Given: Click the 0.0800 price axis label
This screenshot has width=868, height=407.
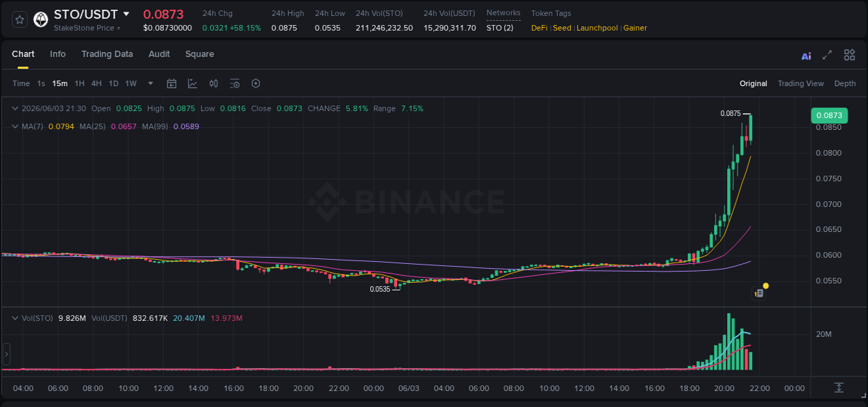Looking at the screenshot, I should [828, 153].
